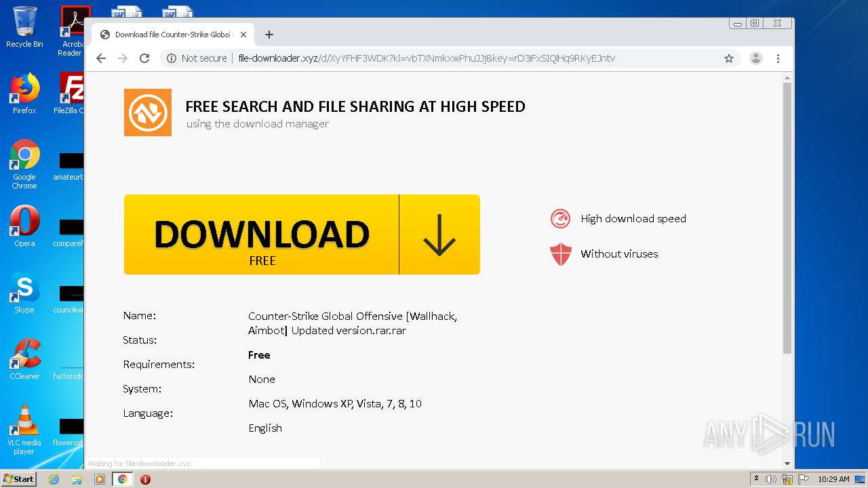Image resolution: width=868 pixels, height=488 pixels.
Task: Bookmark this page with the star icon
Action: [x=729, y=58]
